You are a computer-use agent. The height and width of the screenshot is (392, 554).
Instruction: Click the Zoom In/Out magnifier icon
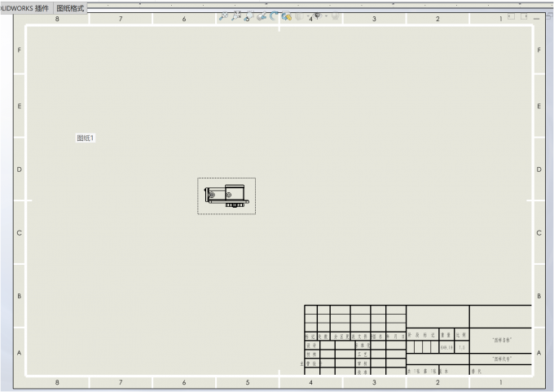248,16
